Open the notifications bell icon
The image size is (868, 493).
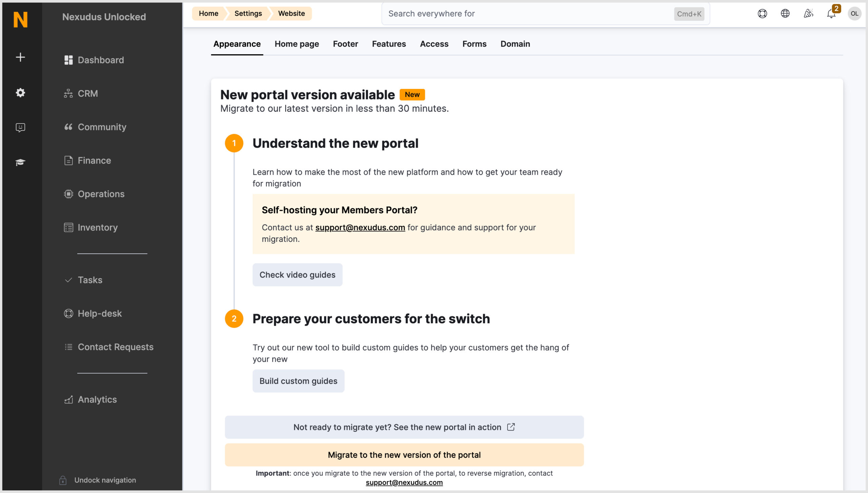click(x=831, y=14)
